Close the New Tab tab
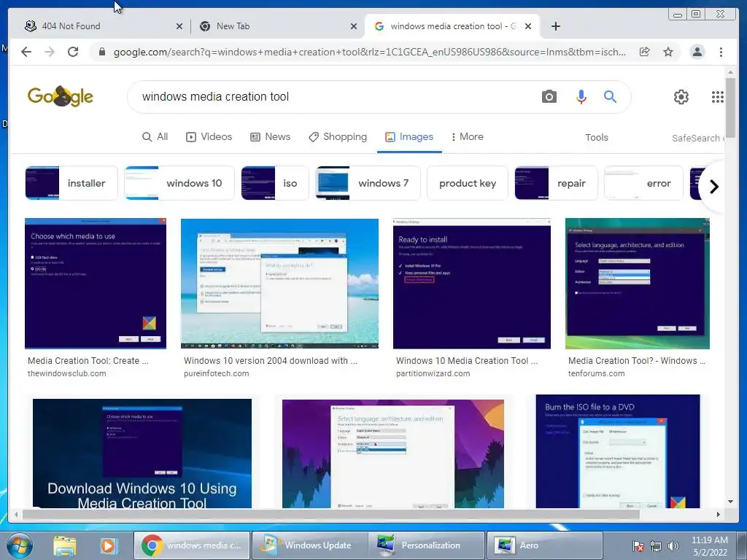Screen dimensions: 747x560 (x=354, y=26)
